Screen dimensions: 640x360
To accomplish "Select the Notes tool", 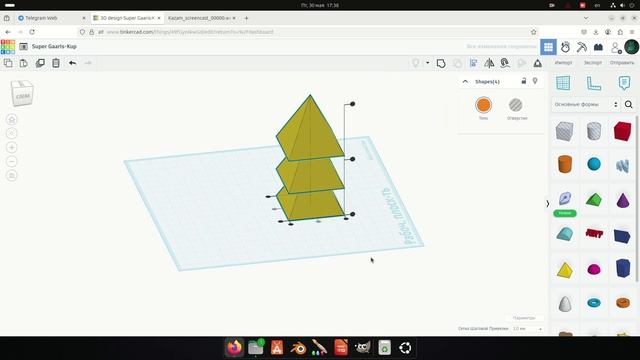I will tap(624, 83).
